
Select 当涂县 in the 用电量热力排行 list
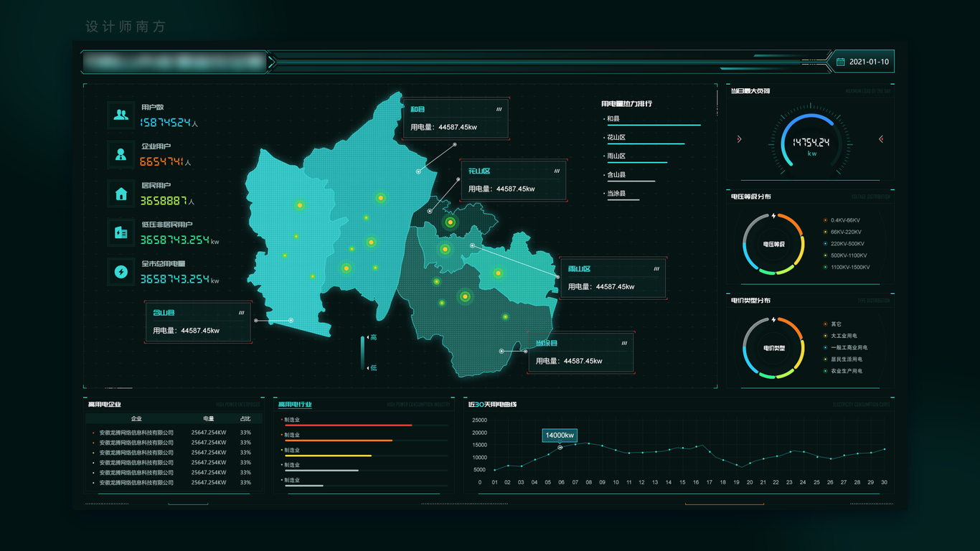pos(616,194)
